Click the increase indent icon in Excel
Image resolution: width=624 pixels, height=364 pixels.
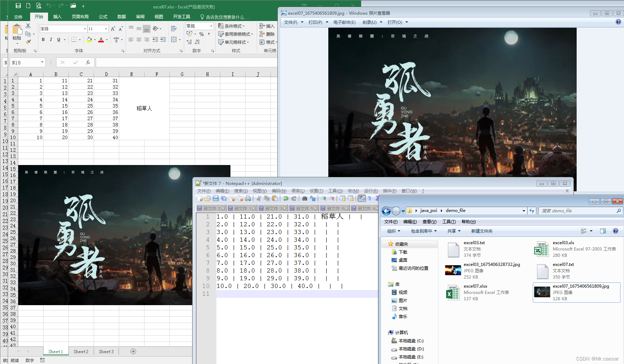[163, 40]
